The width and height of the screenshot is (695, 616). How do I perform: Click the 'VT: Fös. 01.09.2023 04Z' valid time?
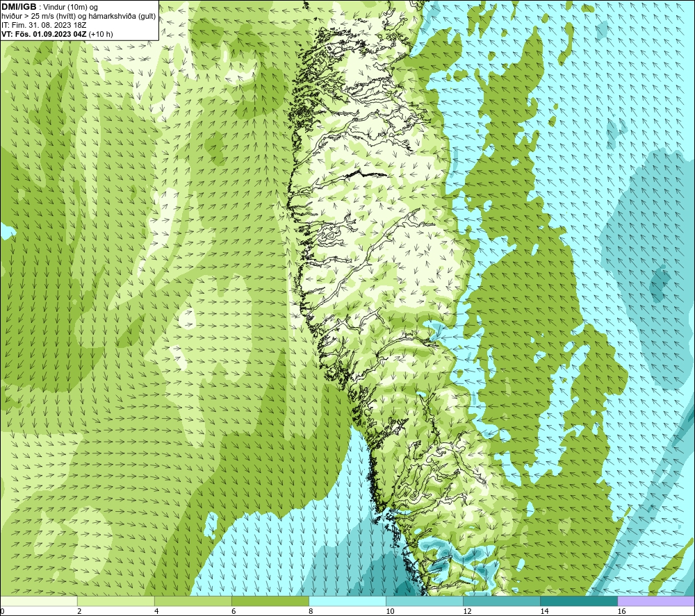44,34
